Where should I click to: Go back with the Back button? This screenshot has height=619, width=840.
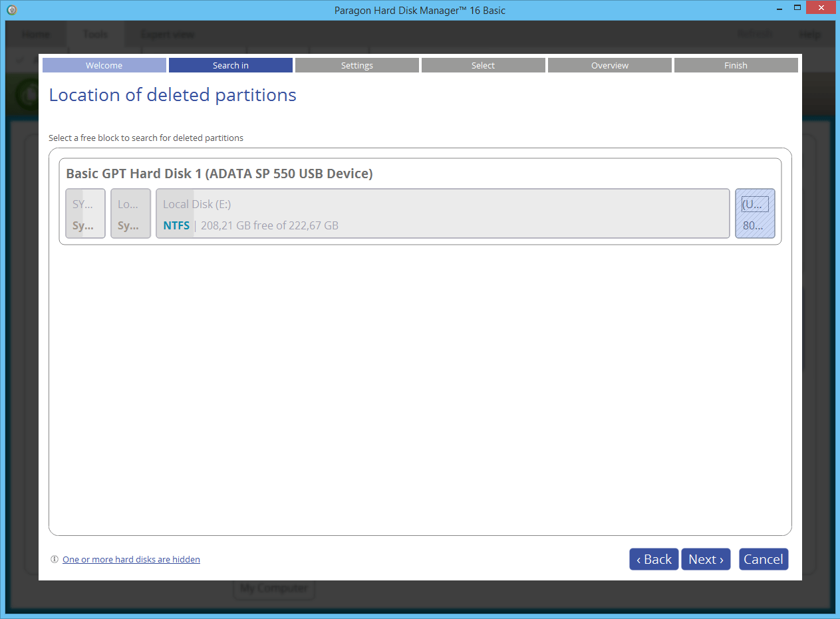click(x=654, y=559)
